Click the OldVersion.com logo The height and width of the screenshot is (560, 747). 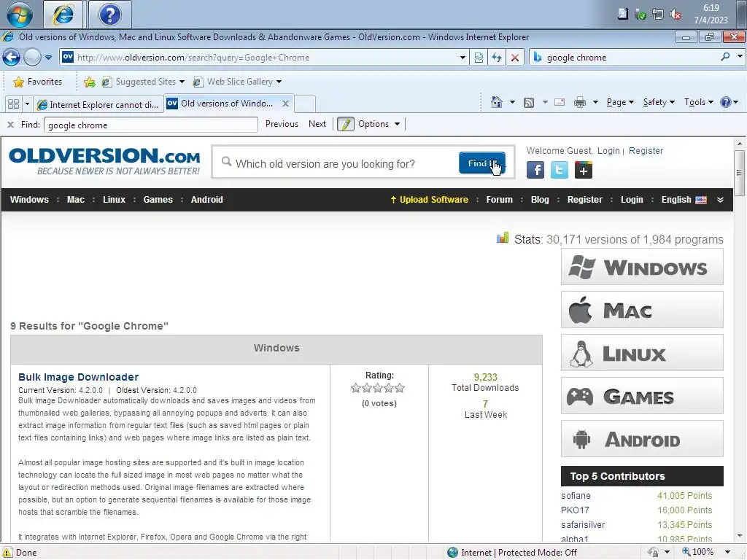pos(104,161)
